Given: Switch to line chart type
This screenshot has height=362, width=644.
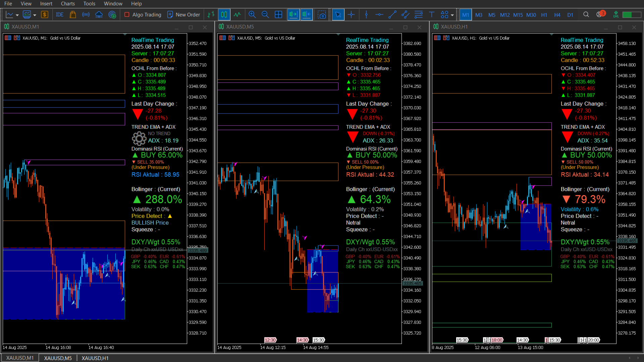Looking at the screenshot, I should click(237, 15).
